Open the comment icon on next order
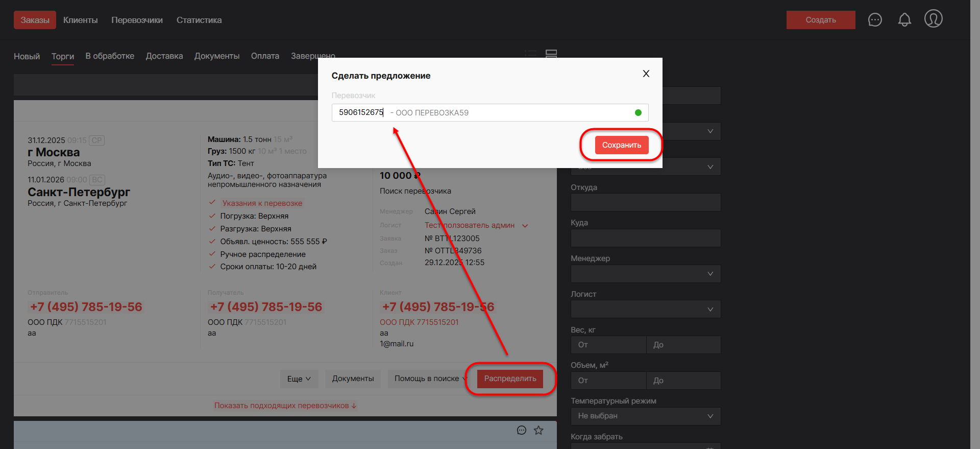 [521, 430]
